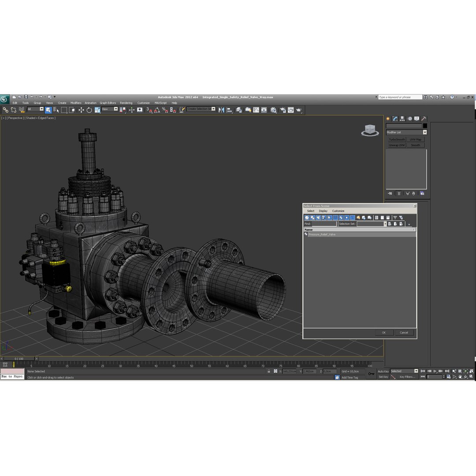Viewport: 476px width, 476px height.
Task: Click Cancel in Select From Scene dialog
Action: click(404, 333)
